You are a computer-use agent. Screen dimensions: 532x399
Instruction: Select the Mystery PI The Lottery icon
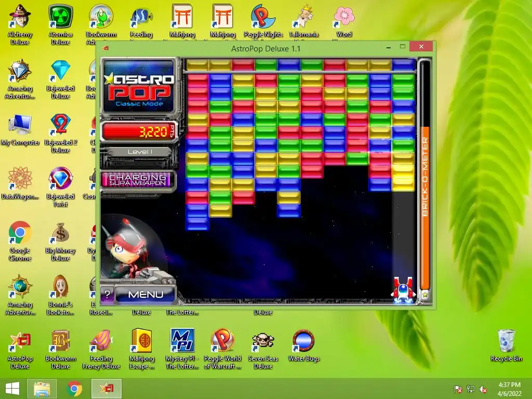coord(182,350)
